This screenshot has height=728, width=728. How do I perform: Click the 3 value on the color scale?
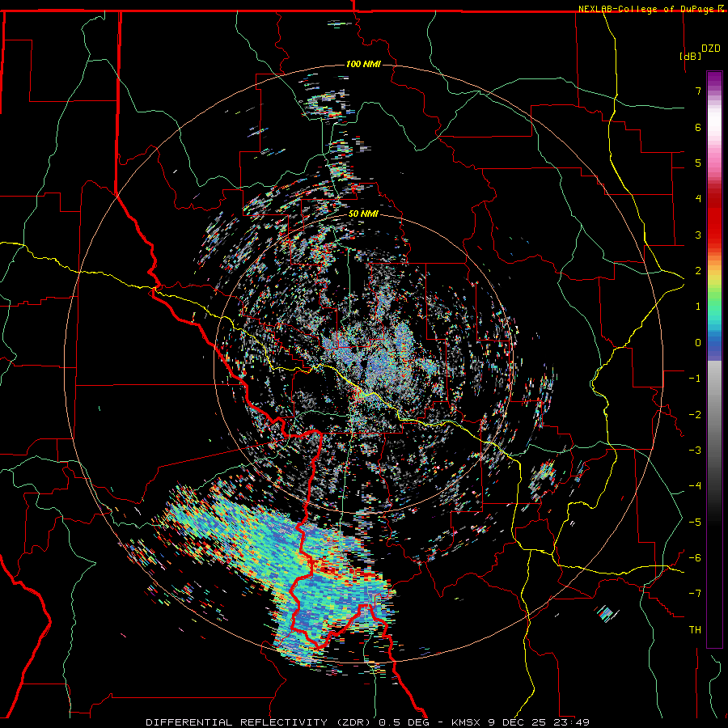pos(698,235)
